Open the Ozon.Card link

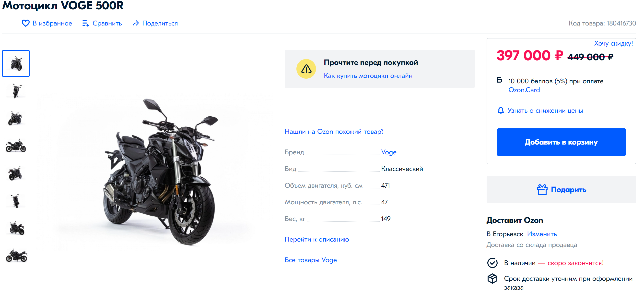tap(524, 90)
